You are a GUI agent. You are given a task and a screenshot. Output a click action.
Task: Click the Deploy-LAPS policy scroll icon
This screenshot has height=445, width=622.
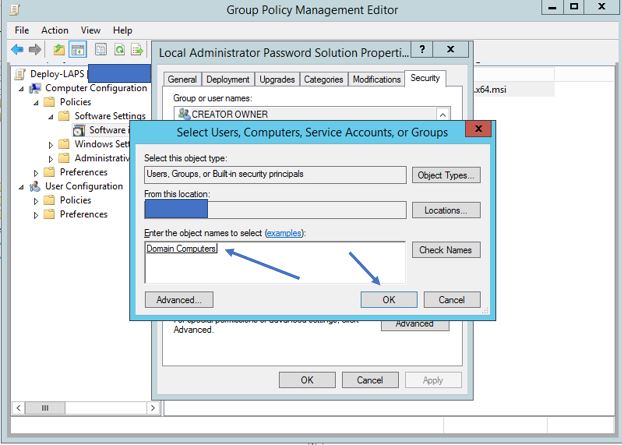tap(20, 74)
